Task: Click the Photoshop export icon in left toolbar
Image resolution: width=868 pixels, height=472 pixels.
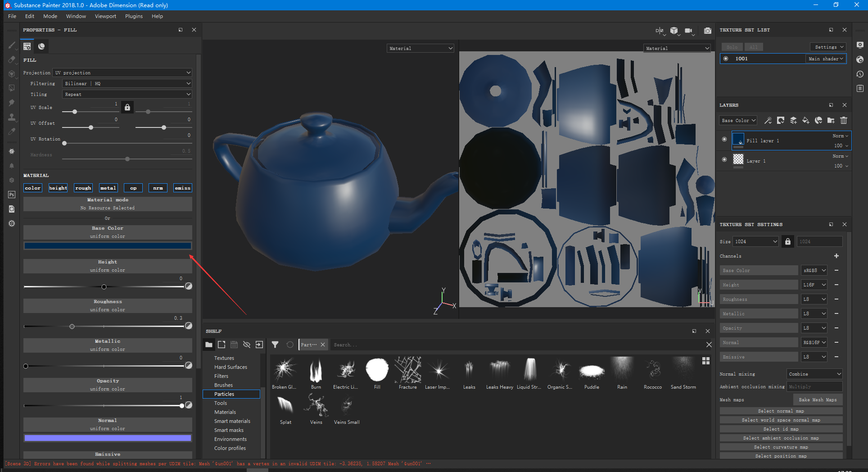Action: (x=12, y=195)
